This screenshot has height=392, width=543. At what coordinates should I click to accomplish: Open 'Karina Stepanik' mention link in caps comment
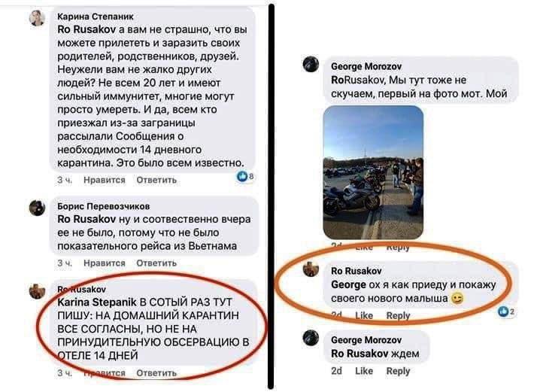[97, 302]
